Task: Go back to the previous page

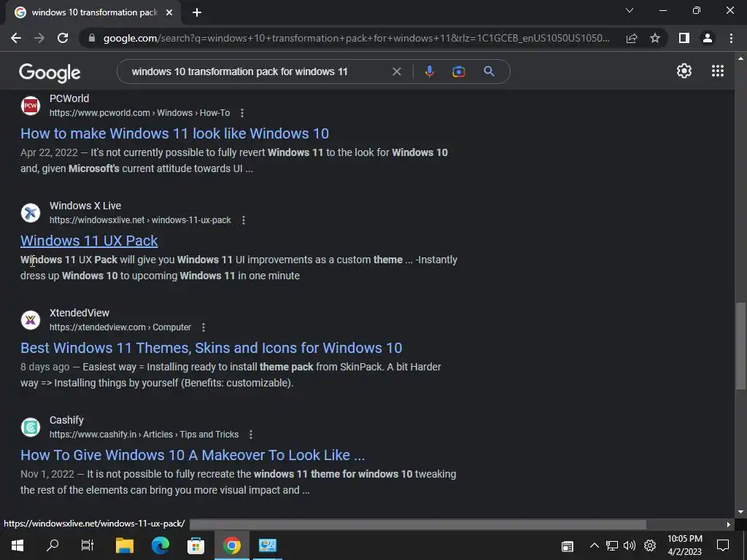Action: (x=16, y=38)
